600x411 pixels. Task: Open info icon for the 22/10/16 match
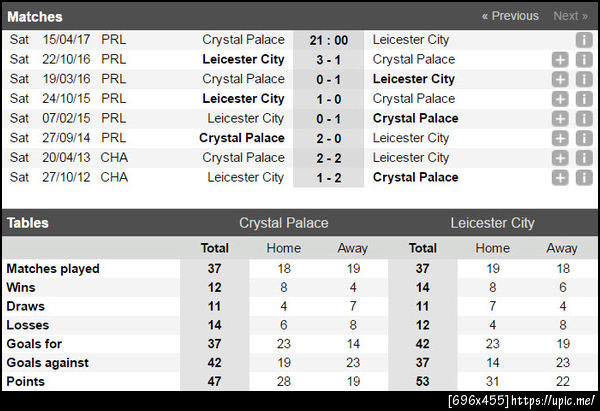583,60
